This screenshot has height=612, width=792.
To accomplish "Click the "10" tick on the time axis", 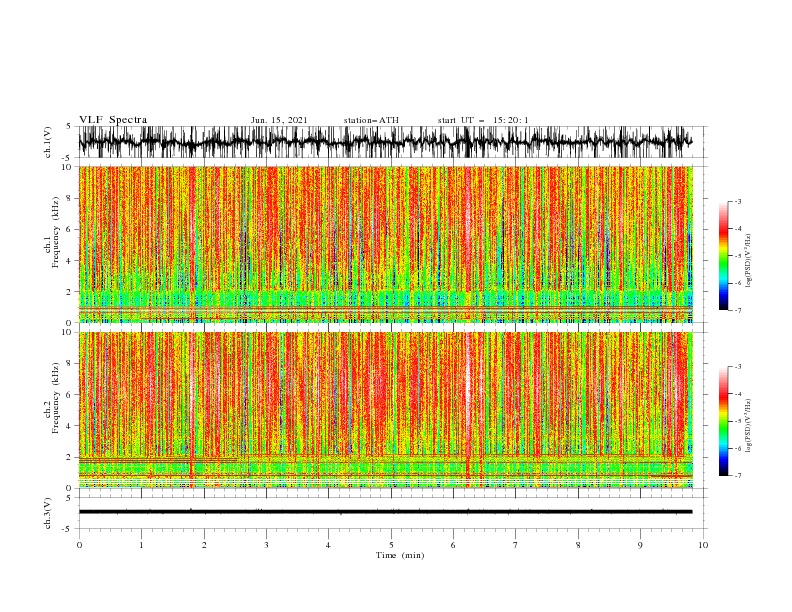I will 703,545.
